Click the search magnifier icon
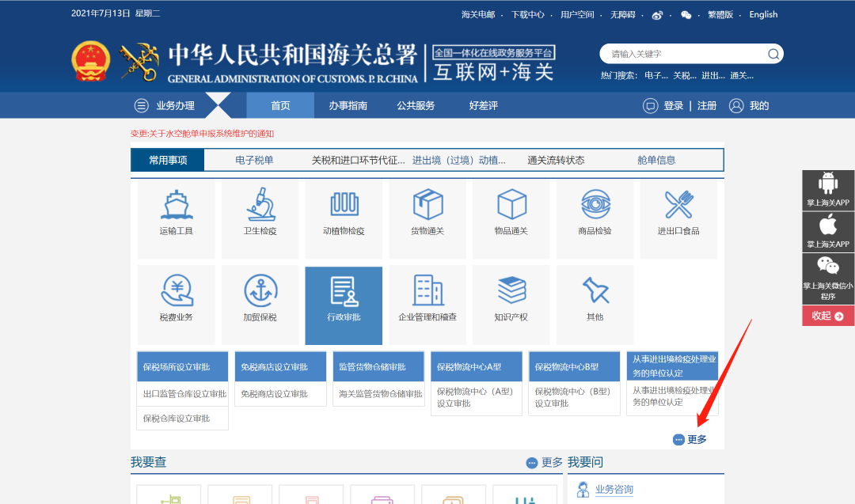This screenshot has width=855, height=504. pos(773,54)
